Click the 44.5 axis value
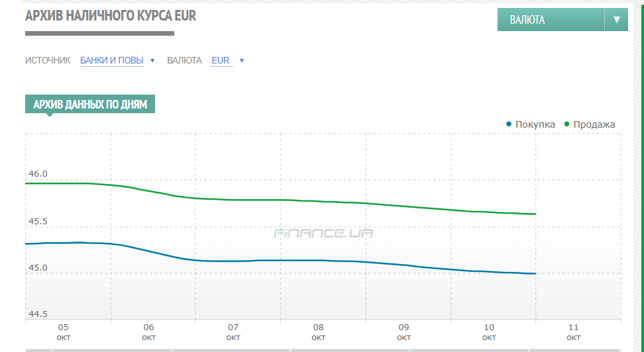Image resolution: width=644 pixels, height=352 pixels. [38, 314]
